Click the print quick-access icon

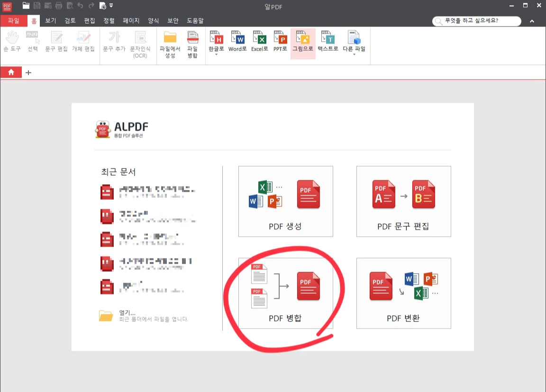[x=59, y=6]
